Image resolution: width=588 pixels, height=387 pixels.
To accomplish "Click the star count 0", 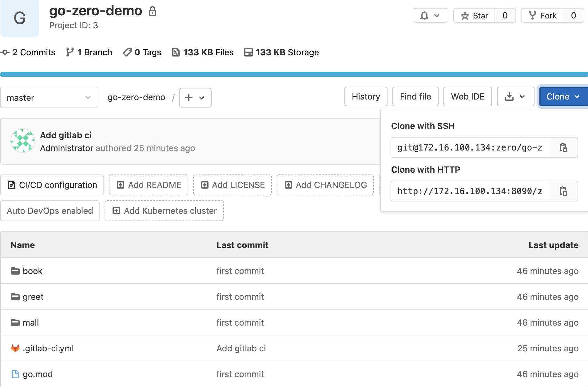I will tap(505, 16).
